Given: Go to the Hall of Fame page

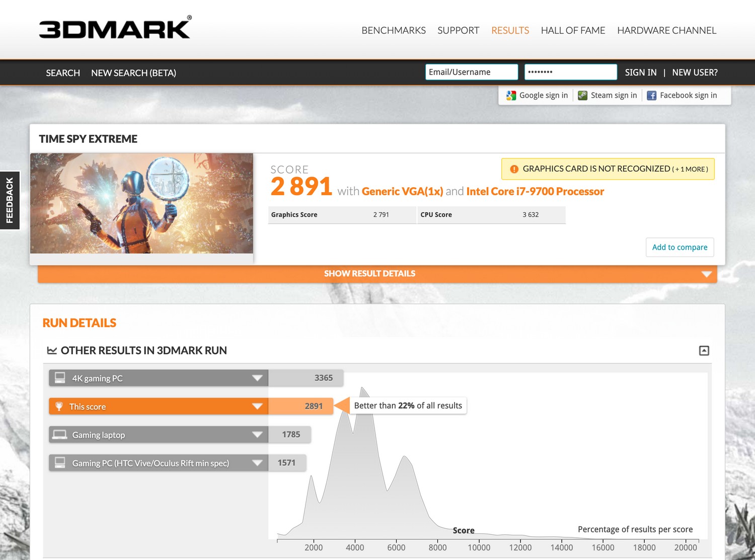Looking at the screenshot, I should pyautogui.click(x=573, y=31).
